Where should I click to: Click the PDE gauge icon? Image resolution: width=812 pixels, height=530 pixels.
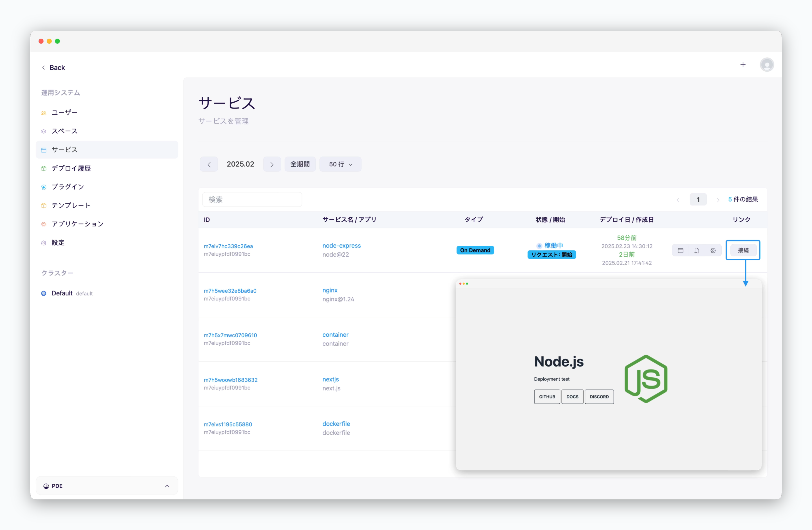(46, 486)
